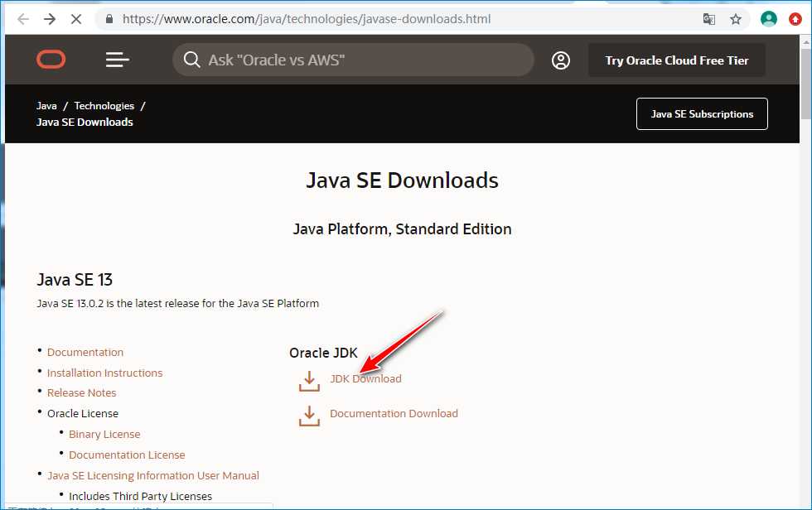Open the Chrome profile avatar
The width and height of the screenshot is (812, 510).
[x=769, y=19]
